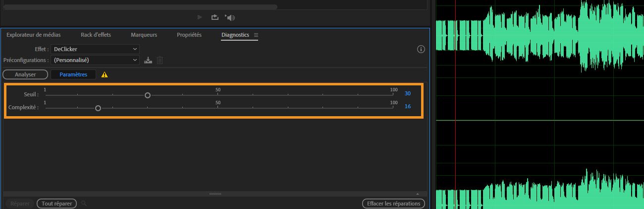Click the magnifier icon beside Tout réparer
The height and width of the screenshot is (209, 644).
click(x=84, y=204)
